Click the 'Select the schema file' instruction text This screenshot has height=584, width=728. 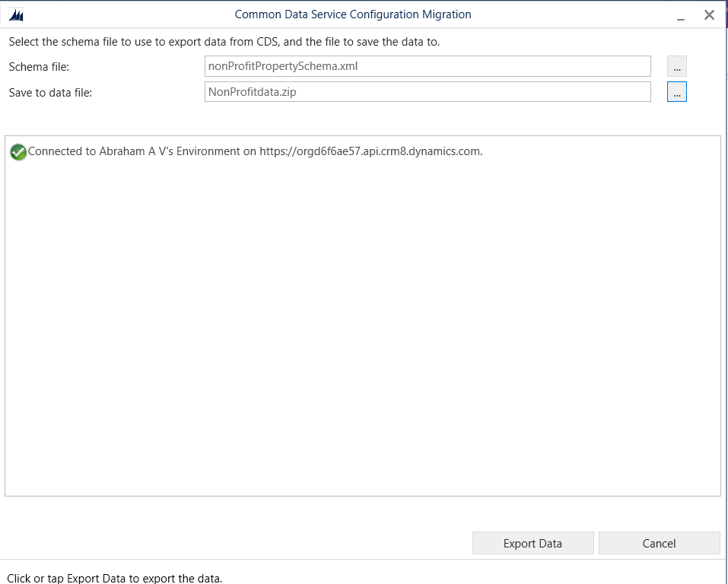224,42
